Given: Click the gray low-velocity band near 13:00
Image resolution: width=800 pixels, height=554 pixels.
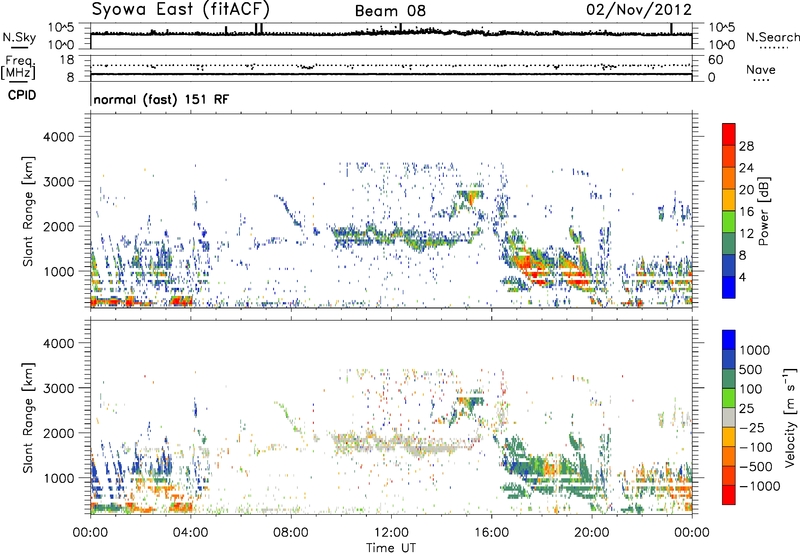Looking at the screenshot, I should tap(429, 448).
